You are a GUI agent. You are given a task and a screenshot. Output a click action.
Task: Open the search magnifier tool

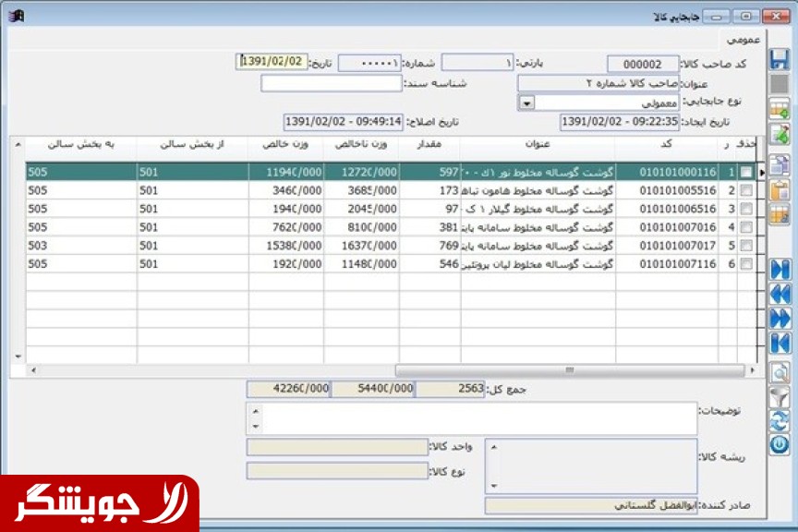point(780,372)
